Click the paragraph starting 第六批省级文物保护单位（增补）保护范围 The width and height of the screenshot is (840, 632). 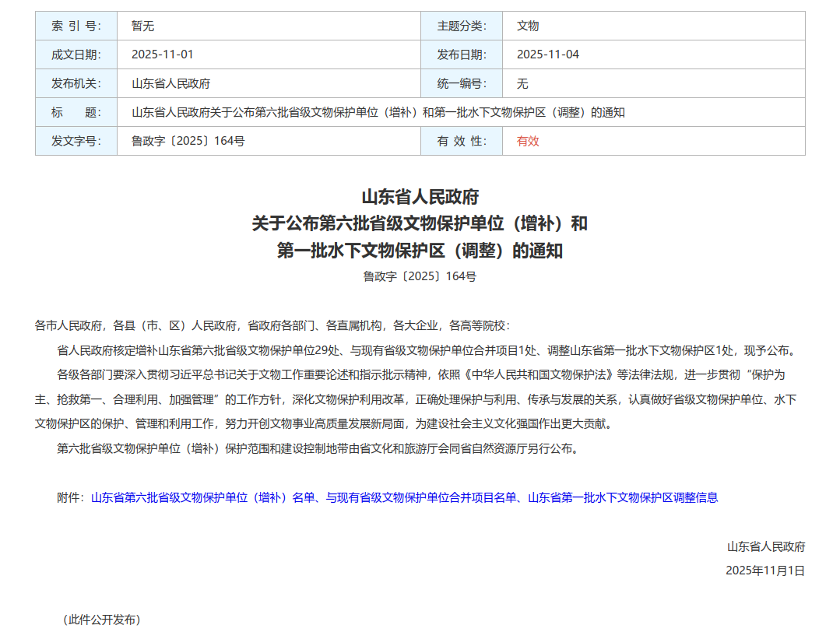318,448
